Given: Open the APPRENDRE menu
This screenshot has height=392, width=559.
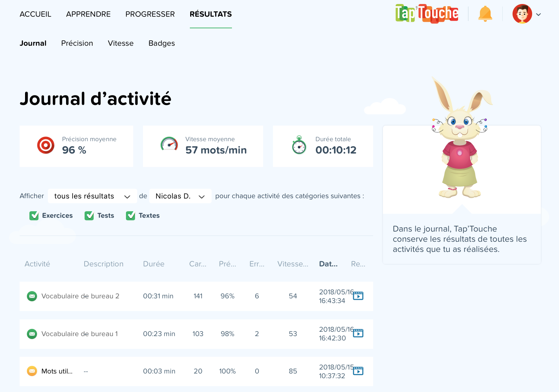Looking at the screenshot, I should pos(88,14).
